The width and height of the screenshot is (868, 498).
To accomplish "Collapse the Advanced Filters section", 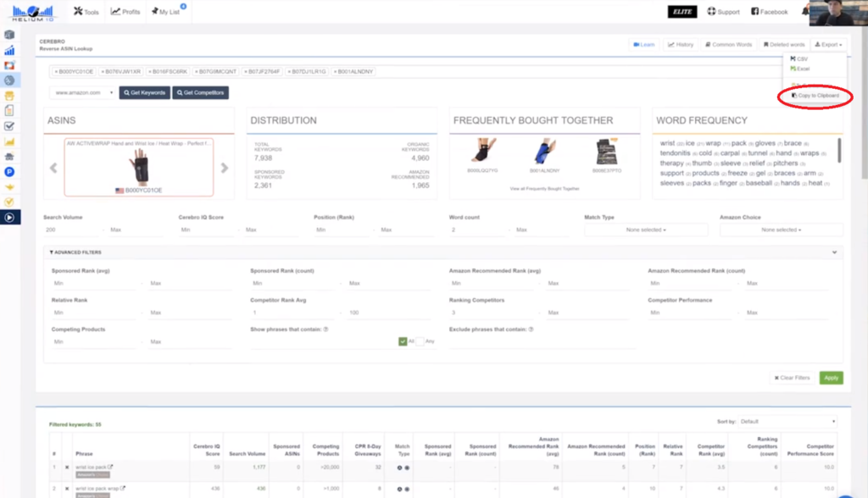I will coord(834,252).
